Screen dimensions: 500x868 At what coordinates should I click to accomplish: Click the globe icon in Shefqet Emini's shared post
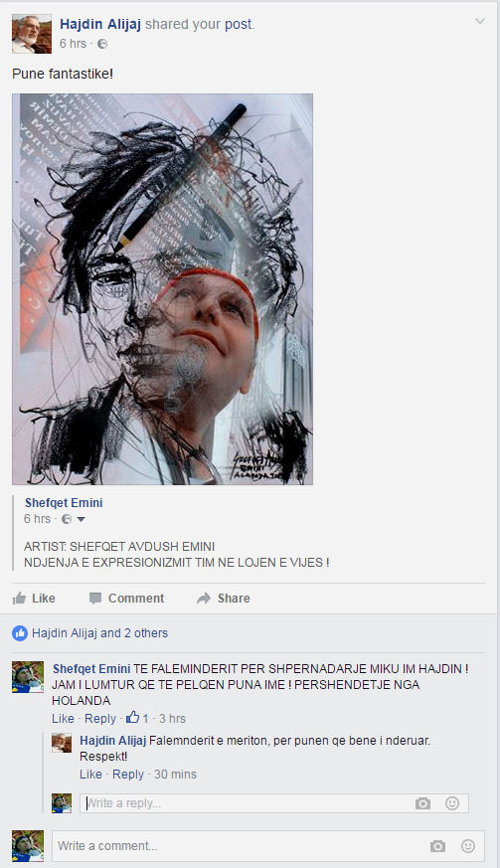67,519
